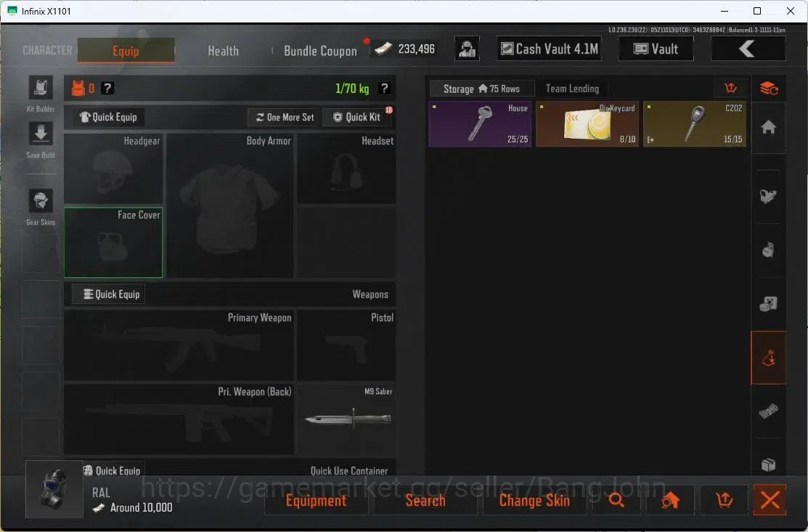Image resolution: width=808 pixels, height=532 pixels.
Task: Click the Save Build download icon
Action: [x=41, y=134]
